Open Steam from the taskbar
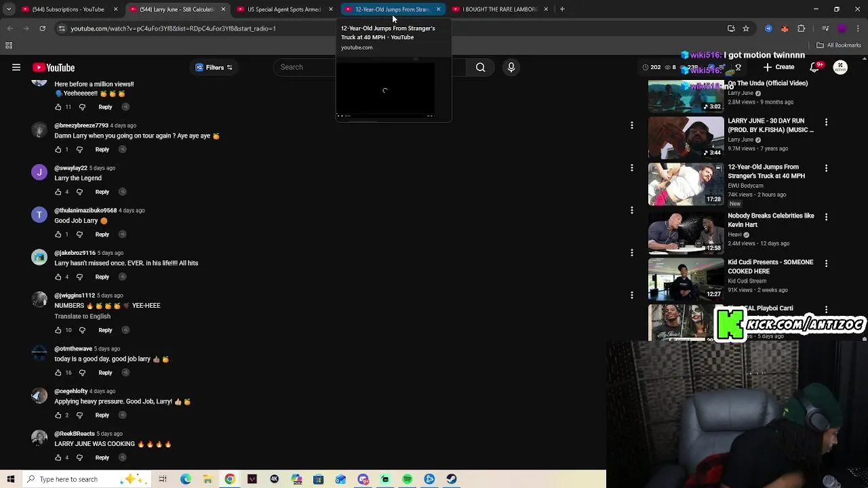 coord(452,479)
